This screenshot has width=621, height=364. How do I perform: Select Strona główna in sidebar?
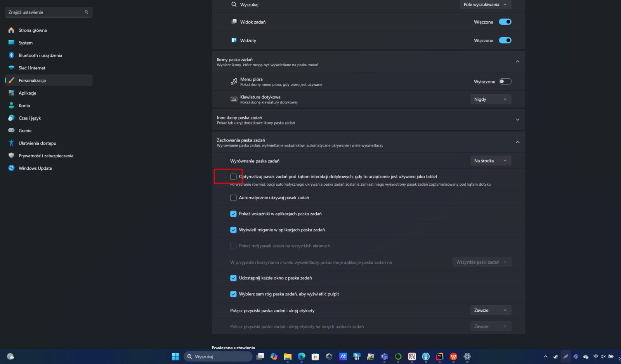33,30
